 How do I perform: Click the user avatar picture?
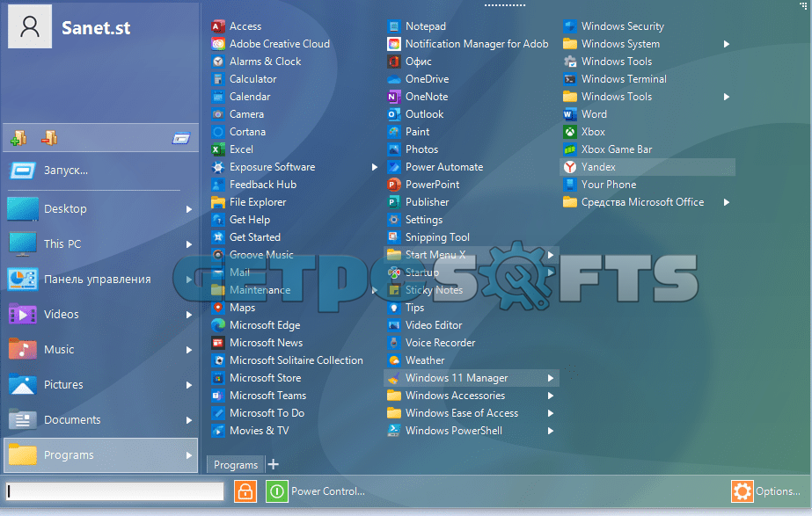pos(30,27)
